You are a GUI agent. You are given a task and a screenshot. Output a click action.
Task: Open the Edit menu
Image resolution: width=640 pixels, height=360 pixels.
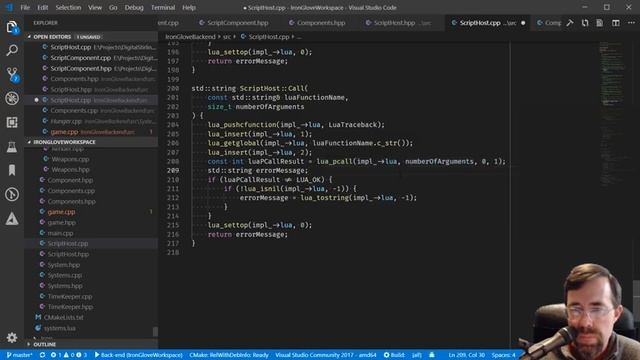coord(42,7)
